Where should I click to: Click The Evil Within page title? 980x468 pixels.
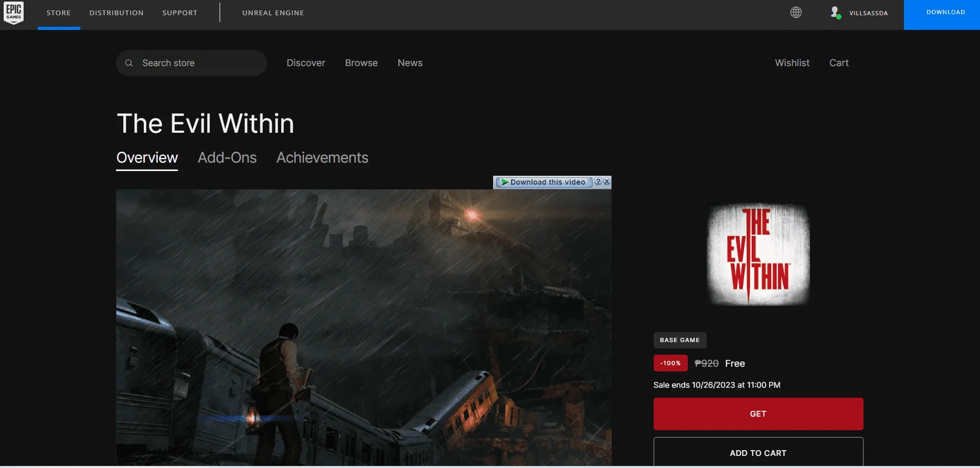(x=205, y=124)
